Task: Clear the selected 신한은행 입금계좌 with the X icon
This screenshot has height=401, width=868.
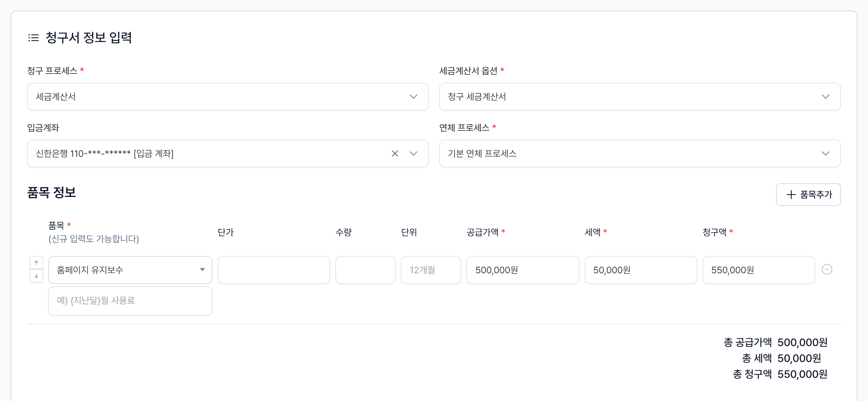Action: pos(395,154)
